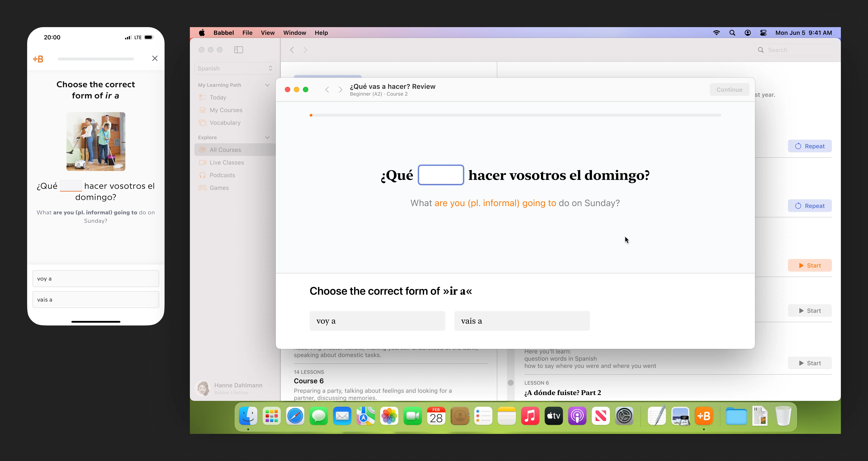Open Control Center from menu bar

coord(763,33)
